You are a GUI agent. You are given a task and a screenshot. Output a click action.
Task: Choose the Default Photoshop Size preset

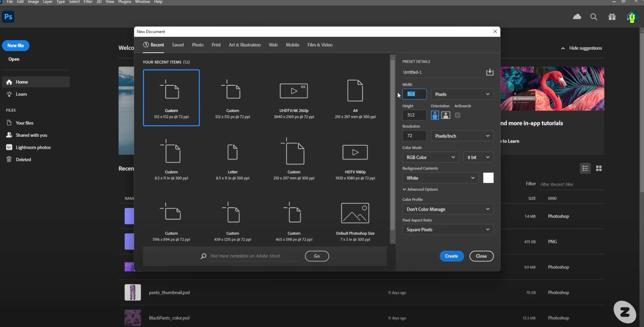pyautogui.click(x=355, y=220)
